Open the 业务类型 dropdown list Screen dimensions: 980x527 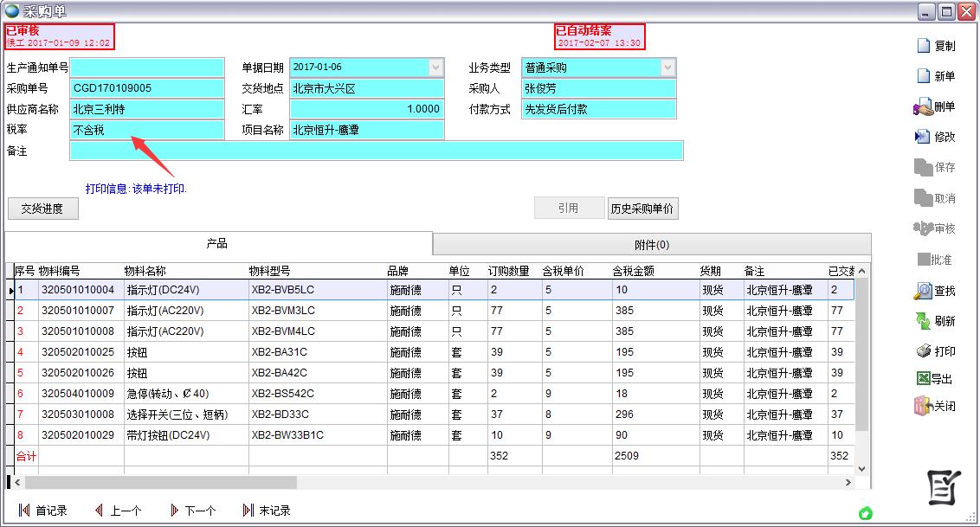coord(667,67)
